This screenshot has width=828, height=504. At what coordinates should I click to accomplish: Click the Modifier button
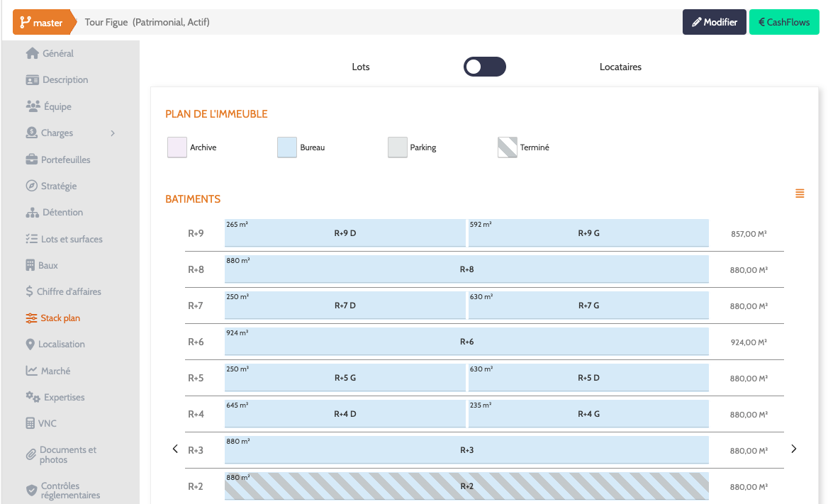pos(715,22)
